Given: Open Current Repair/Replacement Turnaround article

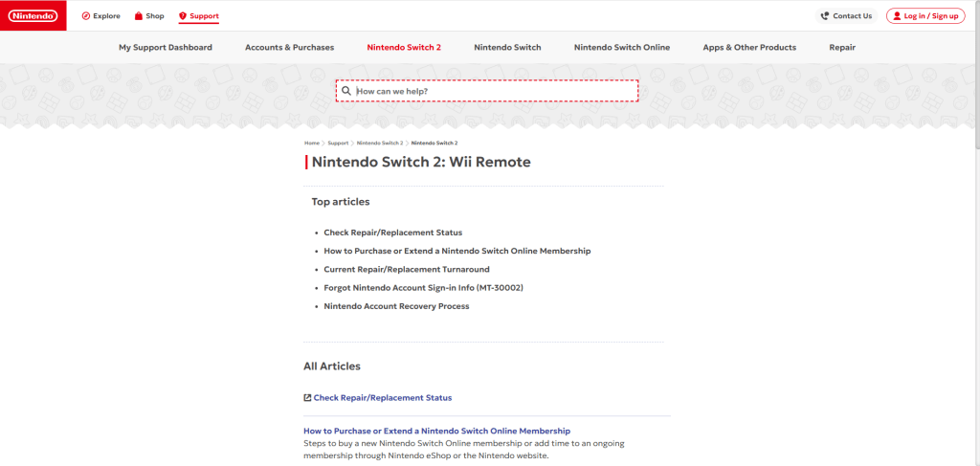Looking at the screenshot, I should click(406, 270).
